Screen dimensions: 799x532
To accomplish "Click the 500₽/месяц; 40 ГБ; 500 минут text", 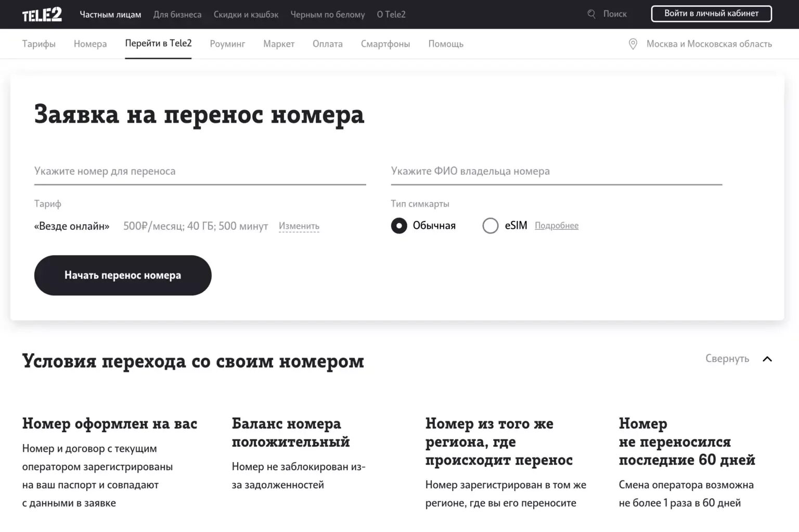I will point(196,226).
